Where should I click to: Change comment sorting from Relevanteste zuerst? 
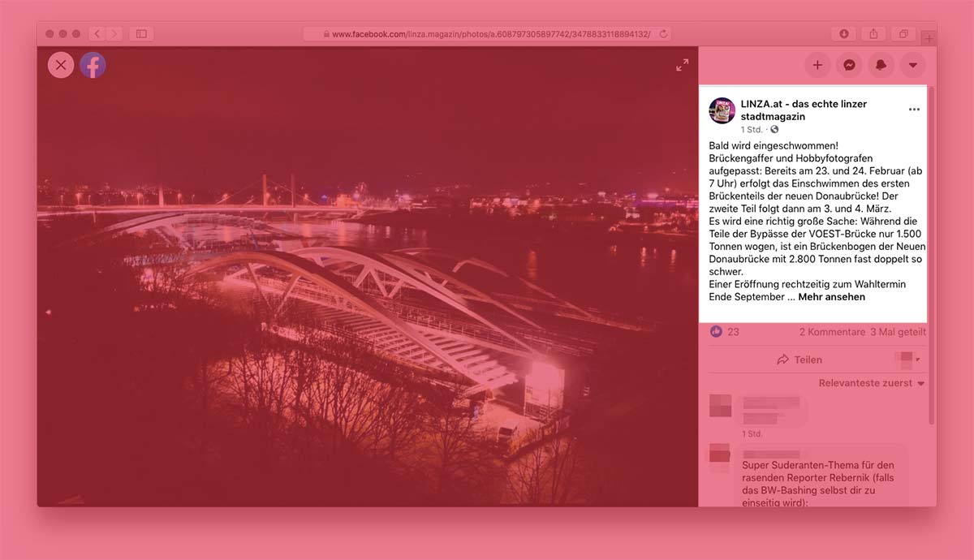click(871, 383)
